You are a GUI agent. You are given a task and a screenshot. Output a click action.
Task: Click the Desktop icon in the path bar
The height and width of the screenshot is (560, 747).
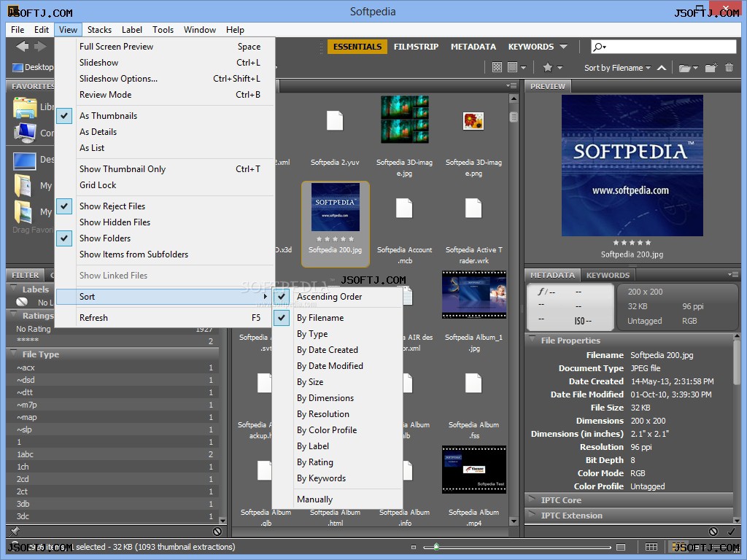pos(18,68)
